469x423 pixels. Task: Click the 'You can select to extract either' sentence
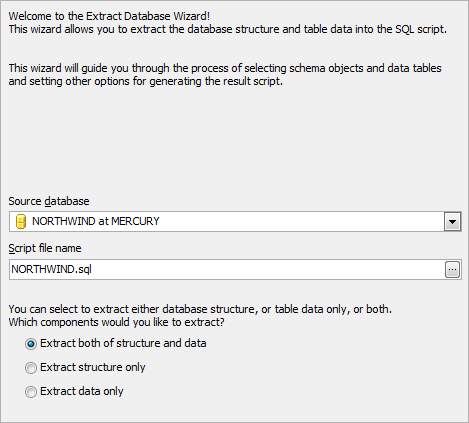pyautogui.click(x=200, y=309)
